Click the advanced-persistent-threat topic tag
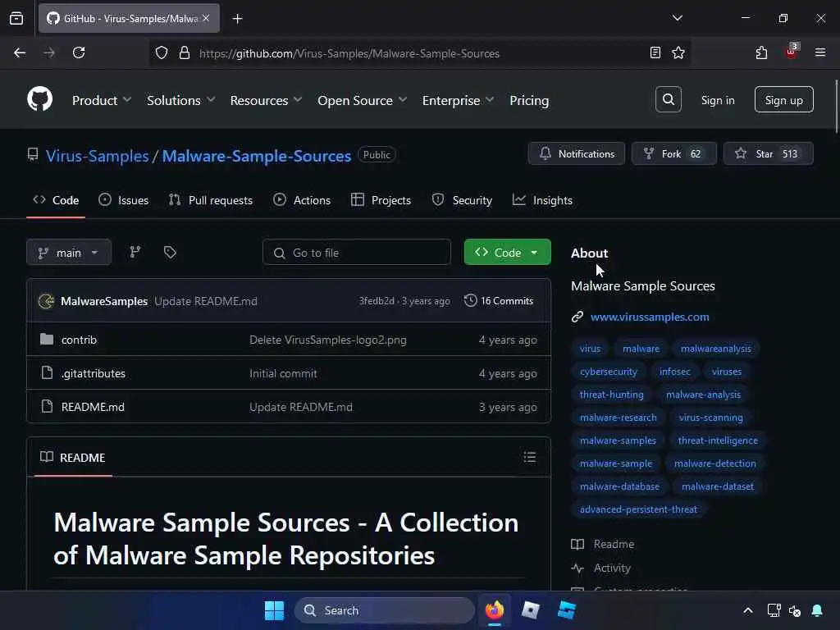The image size is (840, 630). (638, 509)
